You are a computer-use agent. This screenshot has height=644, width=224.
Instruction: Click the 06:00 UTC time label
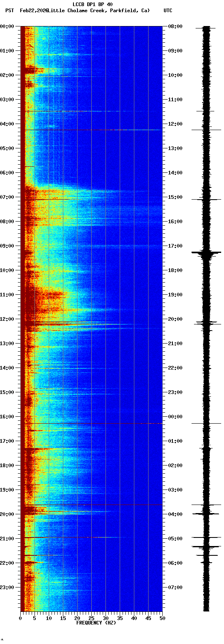175,563
